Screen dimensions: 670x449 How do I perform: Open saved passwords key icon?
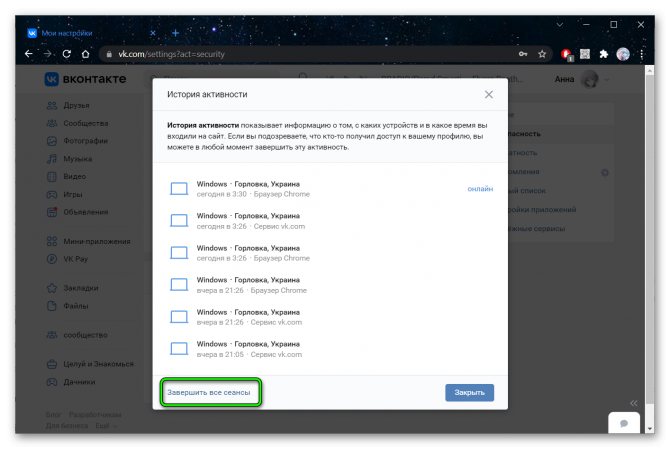(x=523, y=54)
